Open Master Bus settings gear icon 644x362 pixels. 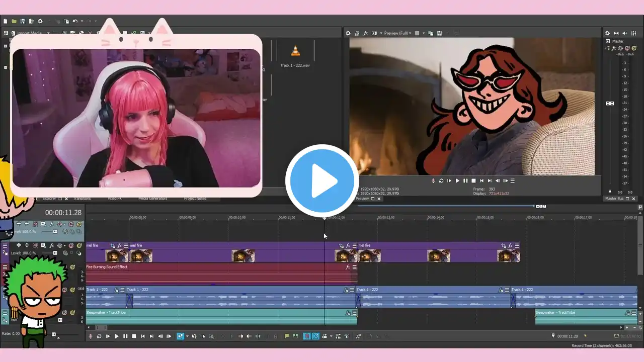tap(607, 33)
